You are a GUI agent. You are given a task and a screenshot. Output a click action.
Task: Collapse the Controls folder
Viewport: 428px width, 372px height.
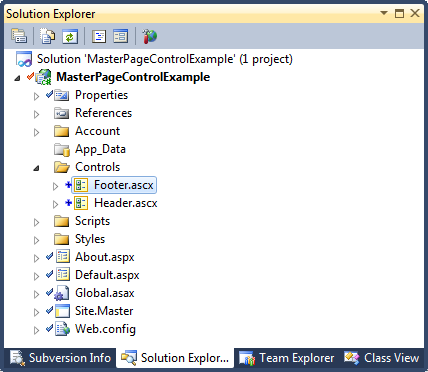(36, 168)
